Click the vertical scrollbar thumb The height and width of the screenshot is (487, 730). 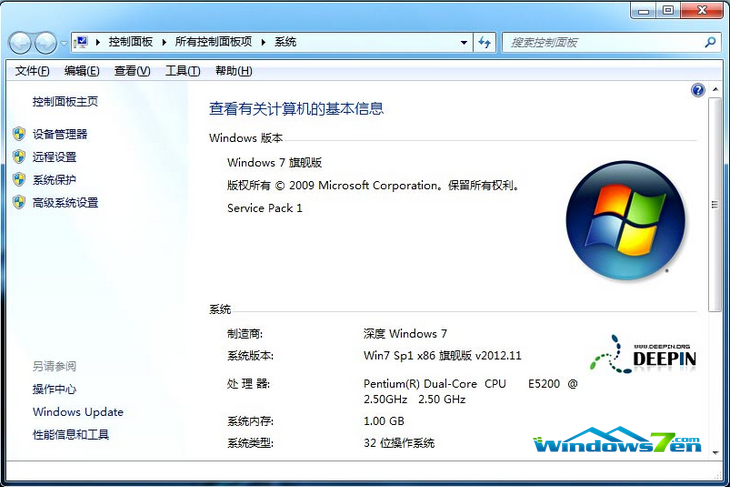pyautogui.click(x=715, y=204)
